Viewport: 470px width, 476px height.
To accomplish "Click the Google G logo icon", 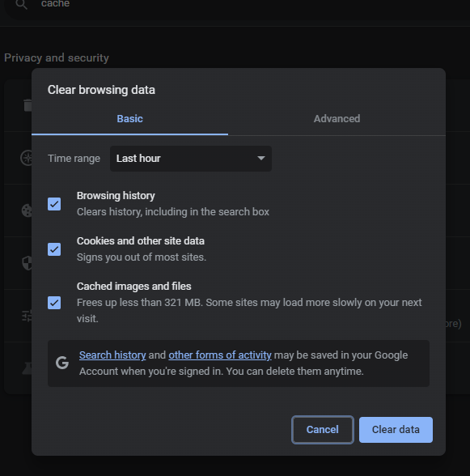I will 62,363.
